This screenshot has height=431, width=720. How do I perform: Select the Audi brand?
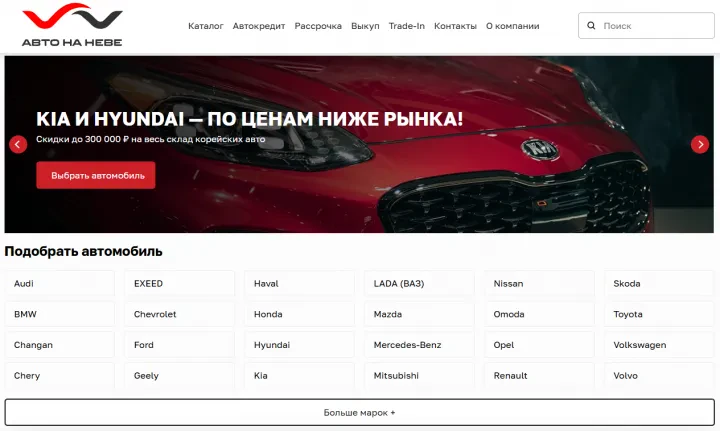[60, 283]
